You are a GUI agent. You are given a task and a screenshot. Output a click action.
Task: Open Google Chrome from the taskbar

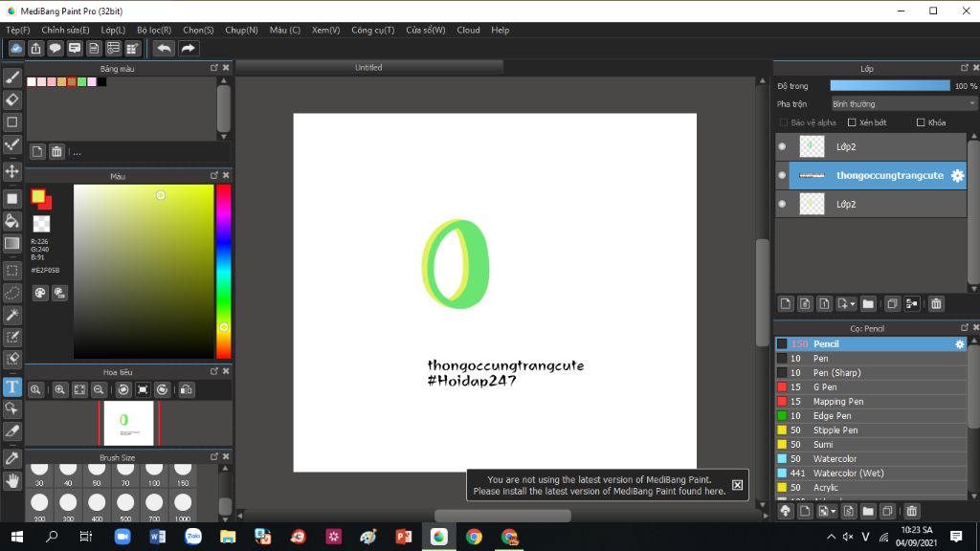pos(474,537)
